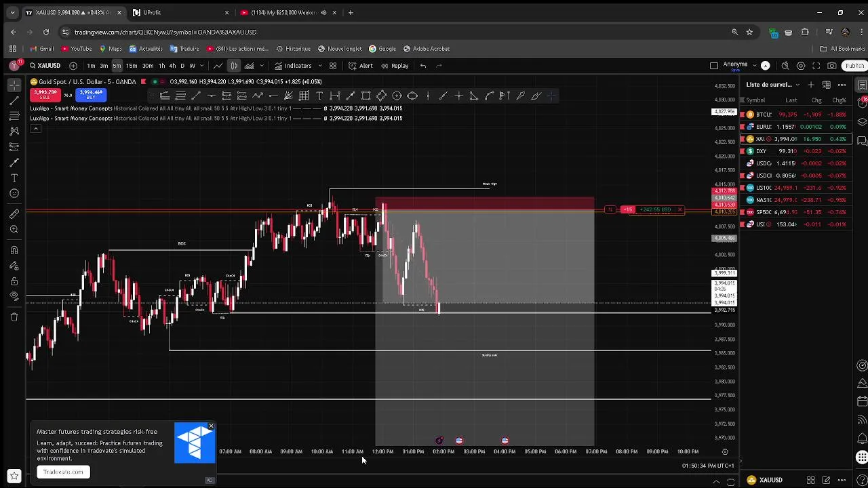Publish the chart idea

(854, 66)
